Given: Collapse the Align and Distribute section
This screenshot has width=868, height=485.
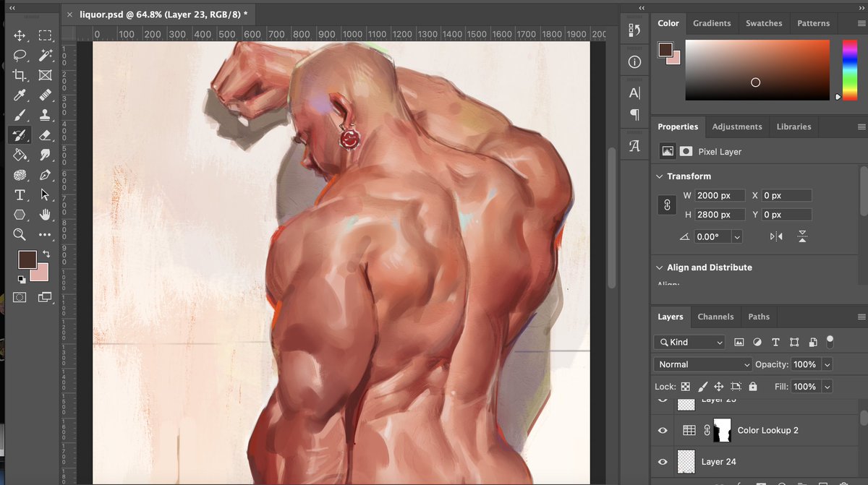Looking at the screenshot, I should 659,267.
